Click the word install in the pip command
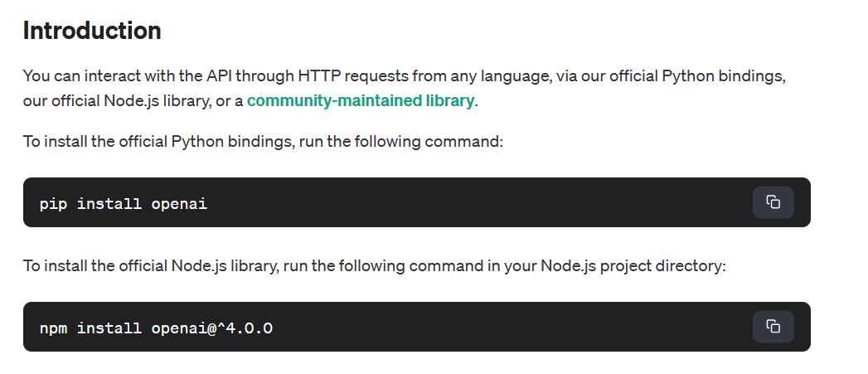This screenshot has height=374, width=868. [x=109, y=203]
